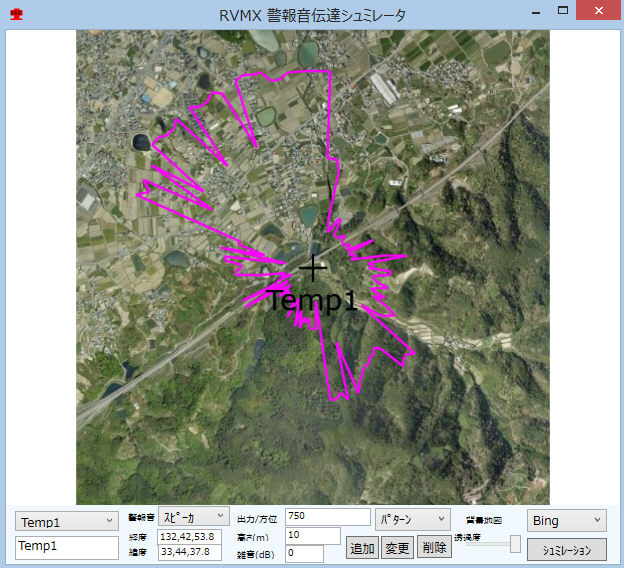Click the Temp1 label on the map

(x=311, y=300)
